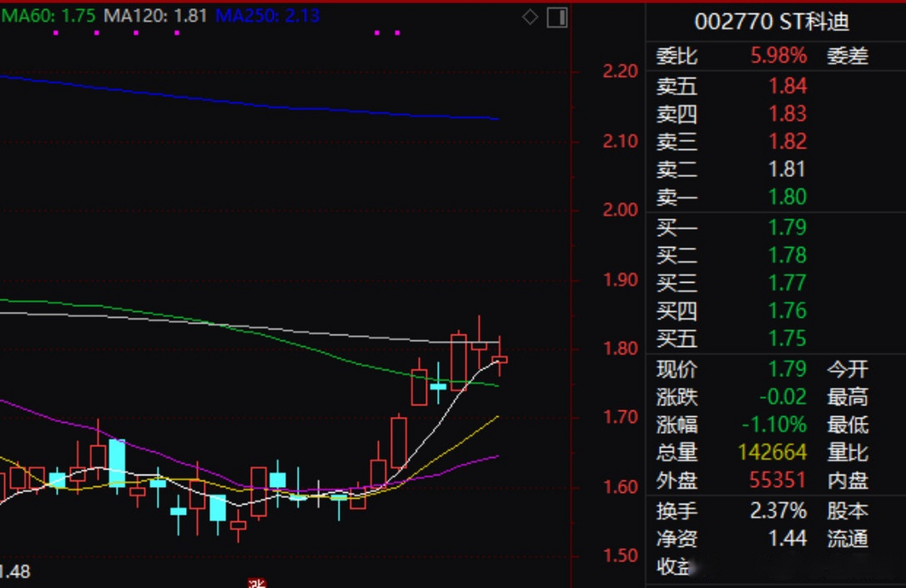Select the 买三 price 1.77
The image size is (906, 588).
[788, 283]
